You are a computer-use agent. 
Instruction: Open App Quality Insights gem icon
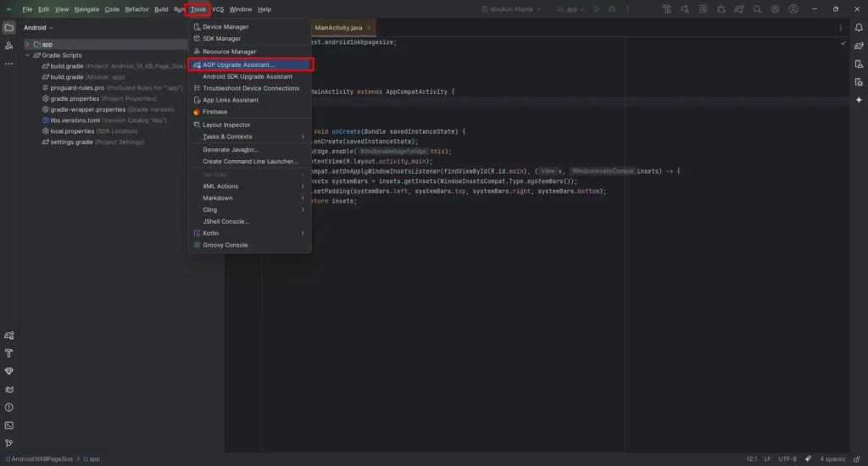point(8,371)
